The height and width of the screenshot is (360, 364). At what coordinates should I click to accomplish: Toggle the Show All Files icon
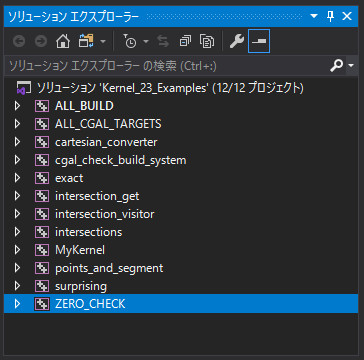(x=207, y=41)
